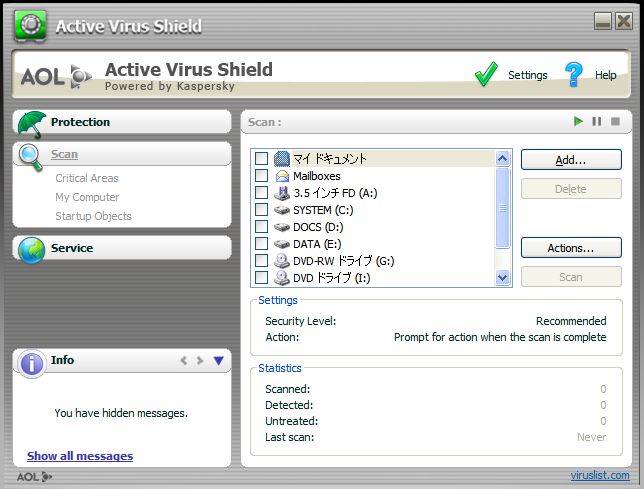This screenshot has width=644, height=489.
Task: Click the Add... button
Action: (571, 160)
